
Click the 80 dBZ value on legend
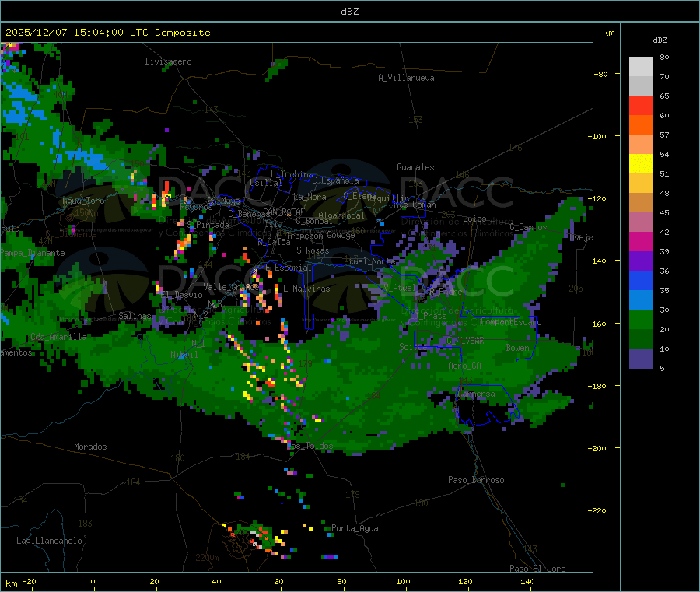664,57
